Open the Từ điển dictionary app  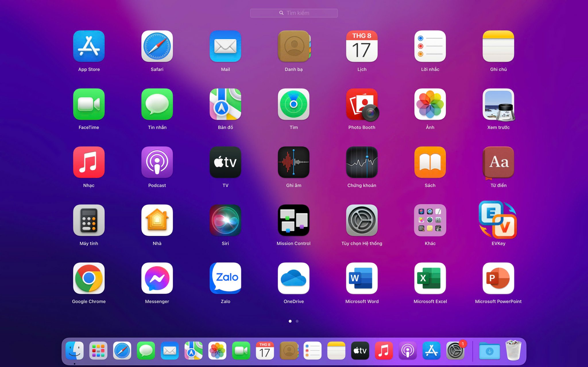[x=498, y=162]
